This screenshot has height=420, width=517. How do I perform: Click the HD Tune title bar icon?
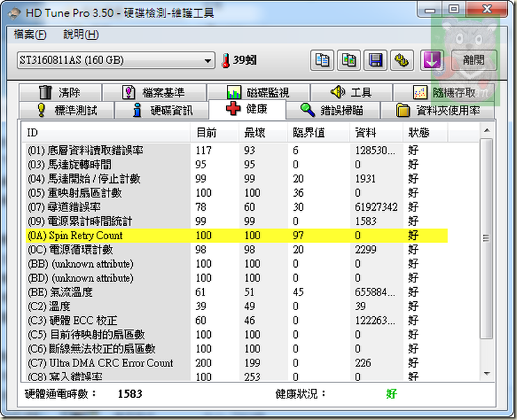pos(14,13)
